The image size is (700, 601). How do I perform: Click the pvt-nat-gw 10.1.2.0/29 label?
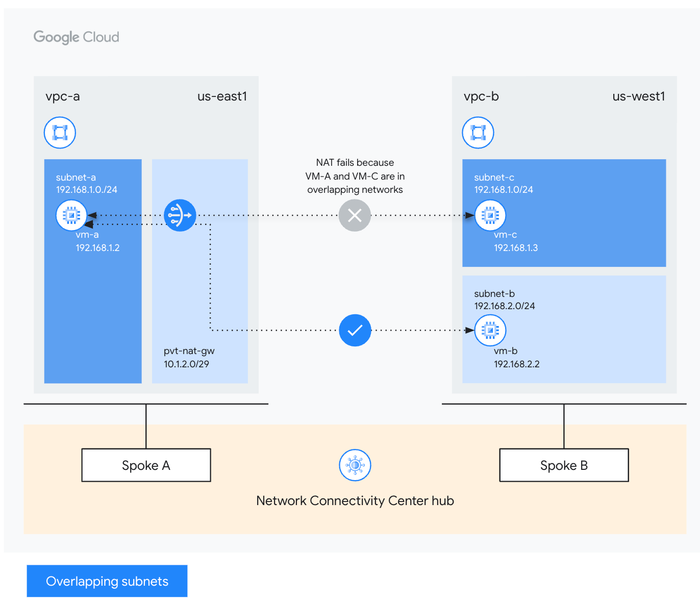pyautogui.click(x=189, y=358)
